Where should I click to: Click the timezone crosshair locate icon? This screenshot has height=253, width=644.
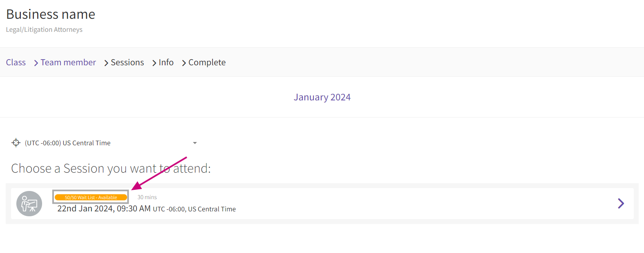(x=16, y=142)
